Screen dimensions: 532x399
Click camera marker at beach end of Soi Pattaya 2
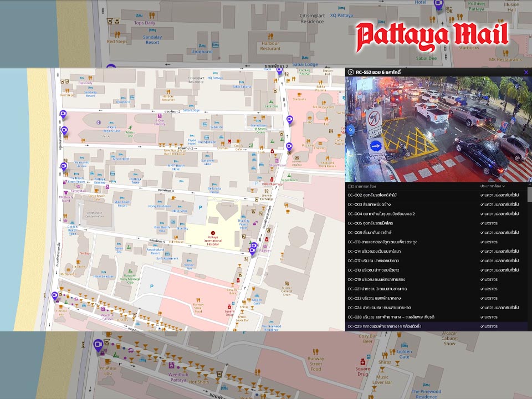[63, 114]
